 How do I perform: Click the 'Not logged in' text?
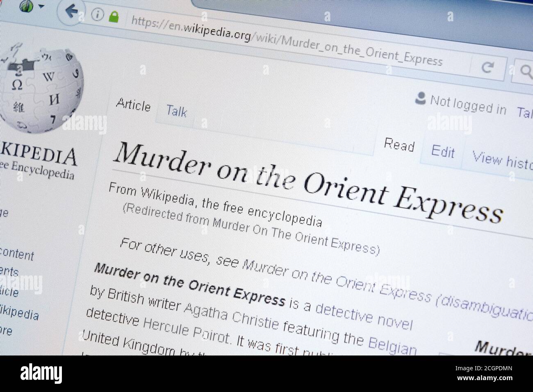tap(468, 105)
